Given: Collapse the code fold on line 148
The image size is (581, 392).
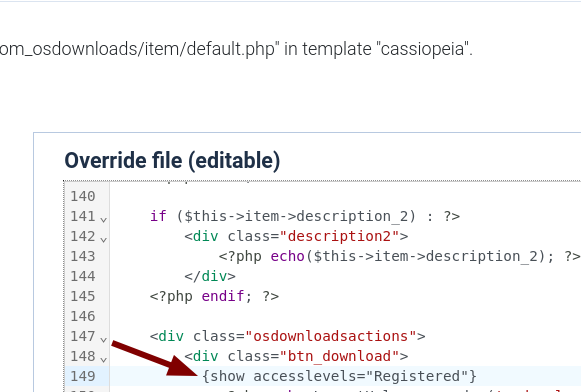Looking at the screenshot, I should [x=104, y=359].
